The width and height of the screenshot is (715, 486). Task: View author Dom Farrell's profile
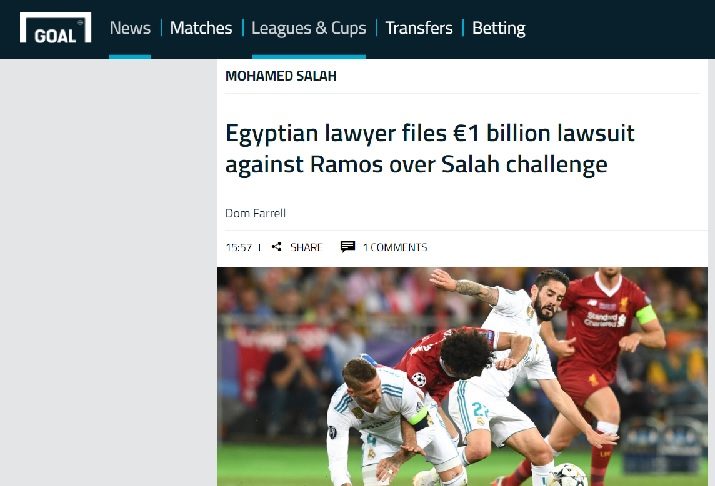pyautogui.click(x=255, y=213)
